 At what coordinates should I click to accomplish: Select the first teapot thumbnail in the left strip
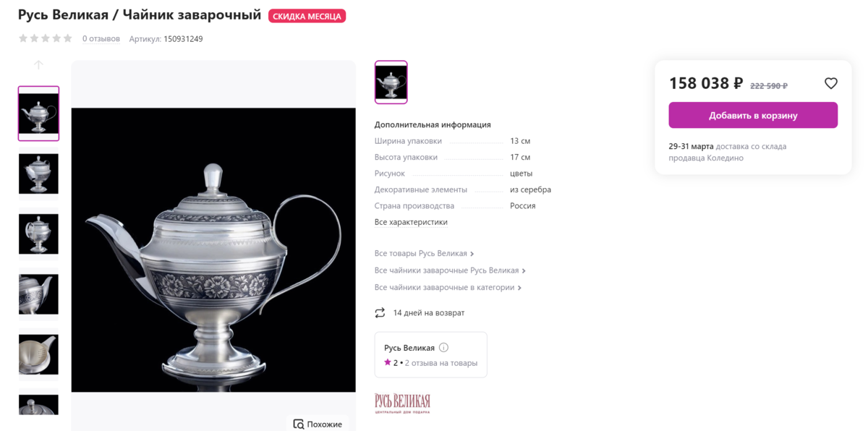point(38,114)
